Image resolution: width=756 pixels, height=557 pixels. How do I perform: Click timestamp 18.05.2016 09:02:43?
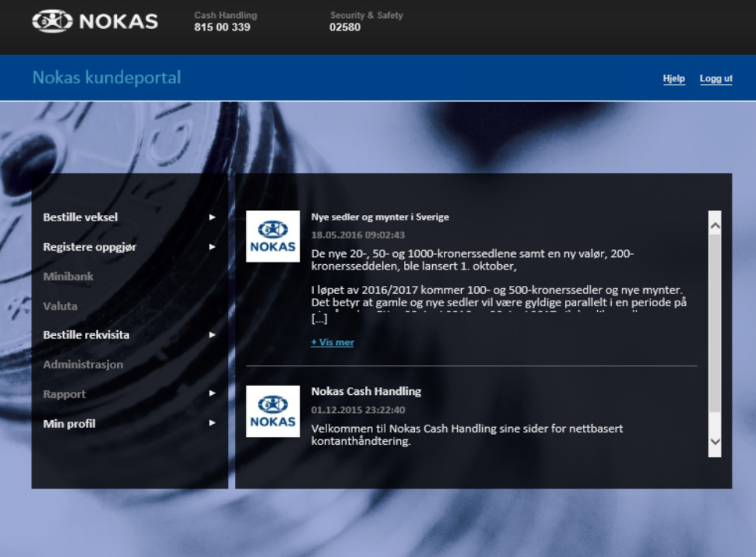click(x=358, y=235)
